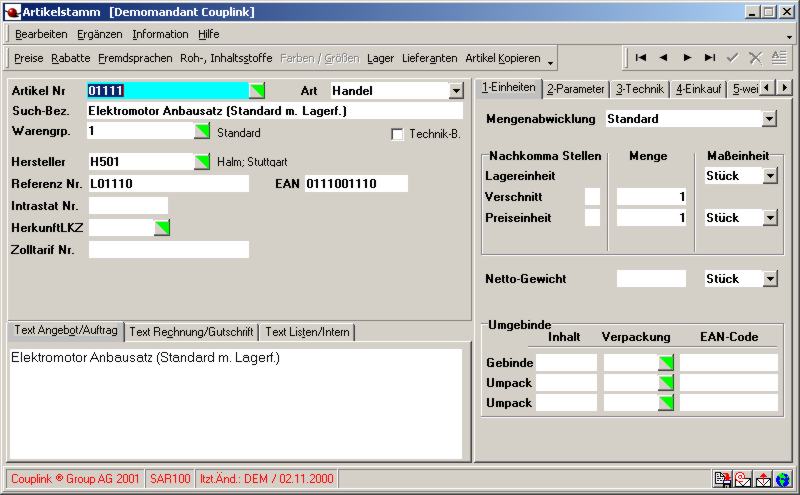Open the Mengenabwicklung dropdown
This screenshot has height=495, width=800.
tap(769, 119)
